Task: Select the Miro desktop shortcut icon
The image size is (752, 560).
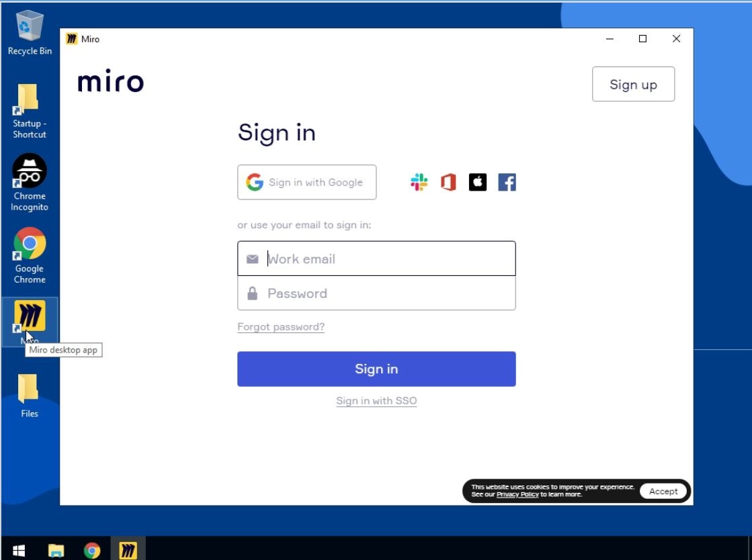Action: click(x=30, y=316)
